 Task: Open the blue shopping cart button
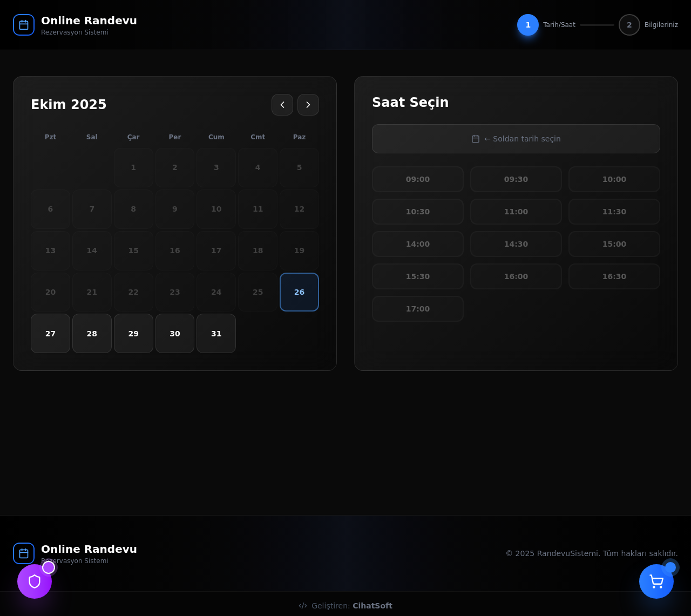pyautogui.click(x=656, y=581)
